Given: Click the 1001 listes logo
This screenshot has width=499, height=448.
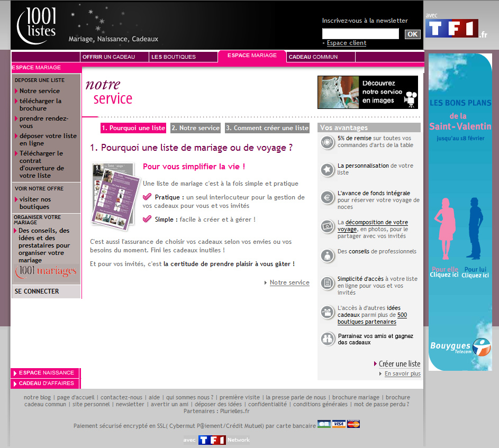Looking at the screenshot, I should 37,25.
